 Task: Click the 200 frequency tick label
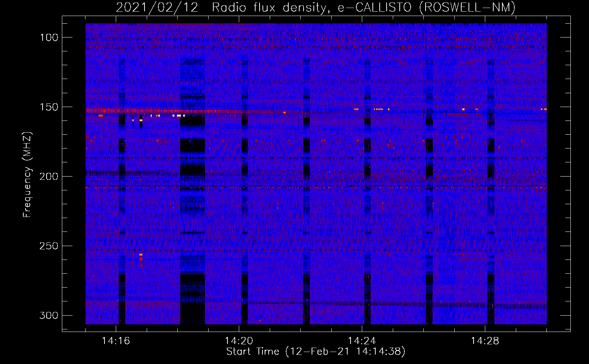[x=48, y=177]
